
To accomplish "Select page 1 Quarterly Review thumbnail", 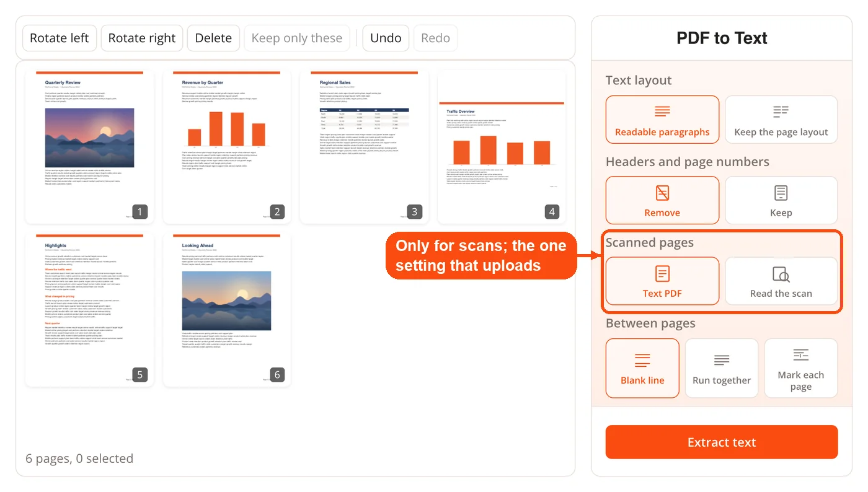I will [89, 147].
